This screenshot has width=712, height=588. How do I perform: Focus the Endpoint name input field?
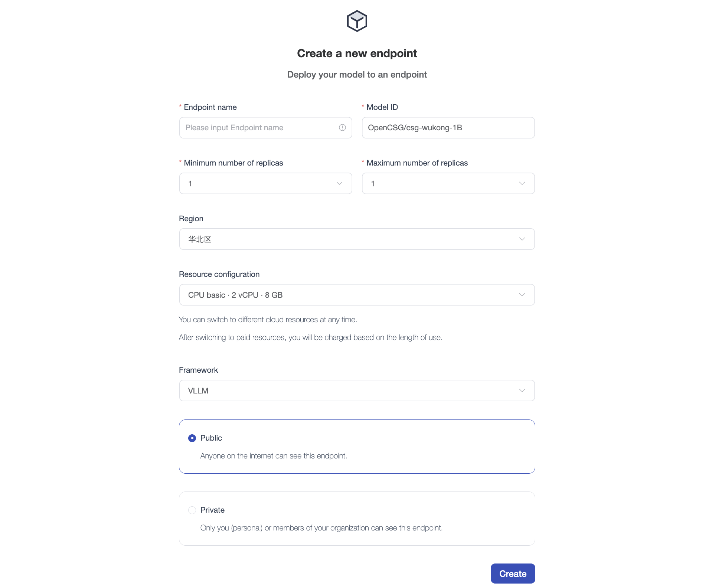tap(260, 128)
